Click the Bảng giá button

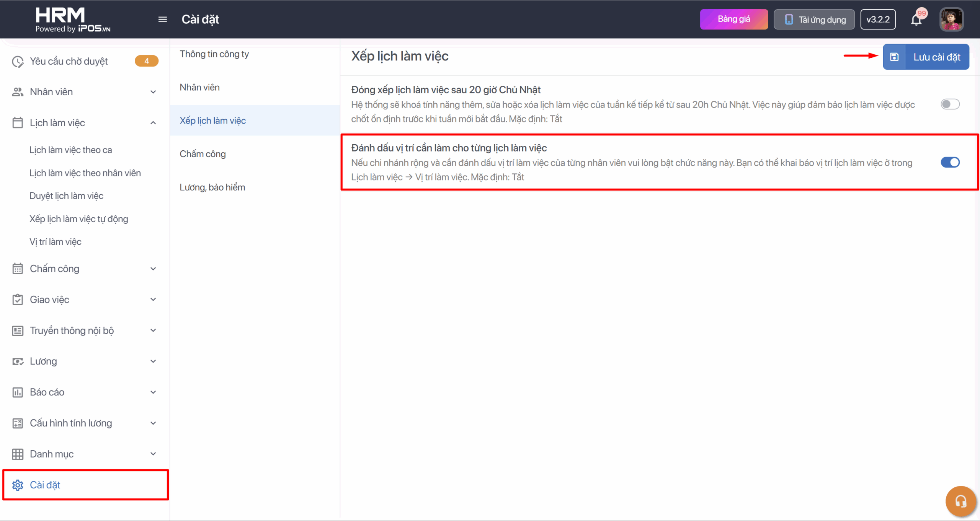pos(733,20)
